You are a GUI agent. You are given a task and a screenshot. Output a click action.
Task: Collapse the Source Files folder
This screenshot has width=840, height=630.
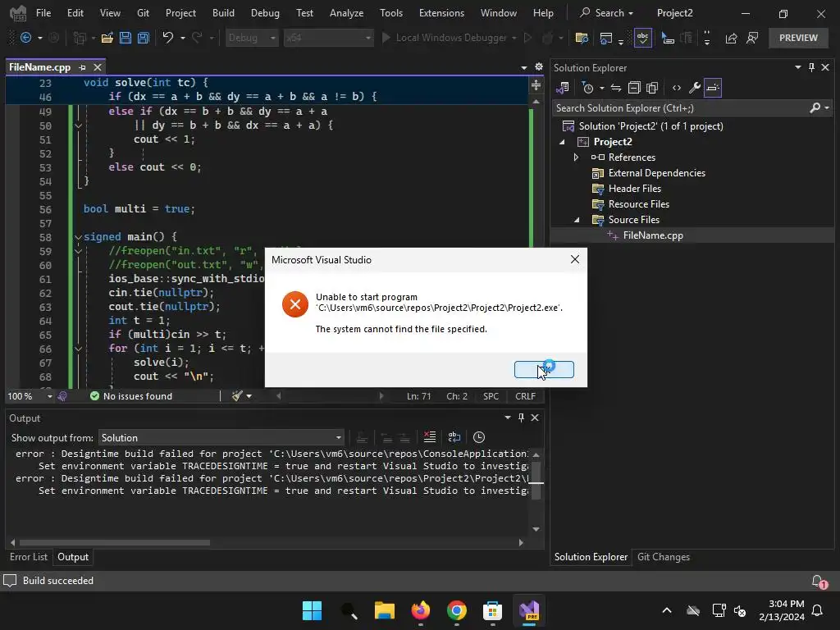(x=577, y=220)
